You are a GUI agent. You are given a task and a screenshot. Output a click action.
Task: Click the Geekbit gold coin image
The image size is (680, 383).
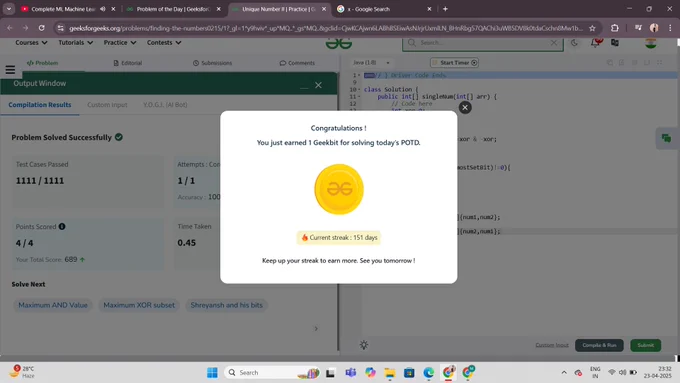click(339, 189)
